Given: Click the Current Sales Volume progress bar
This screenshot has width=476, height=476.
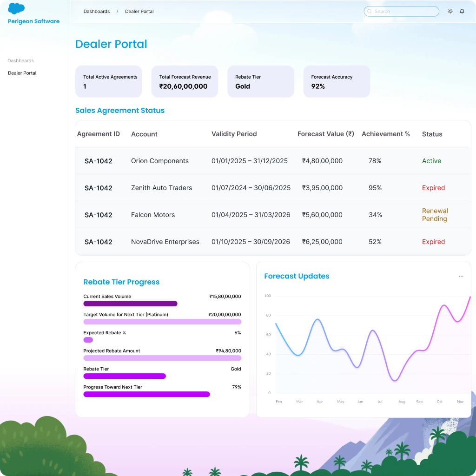Looking at the screenshot, I should [x=130, y=304].
